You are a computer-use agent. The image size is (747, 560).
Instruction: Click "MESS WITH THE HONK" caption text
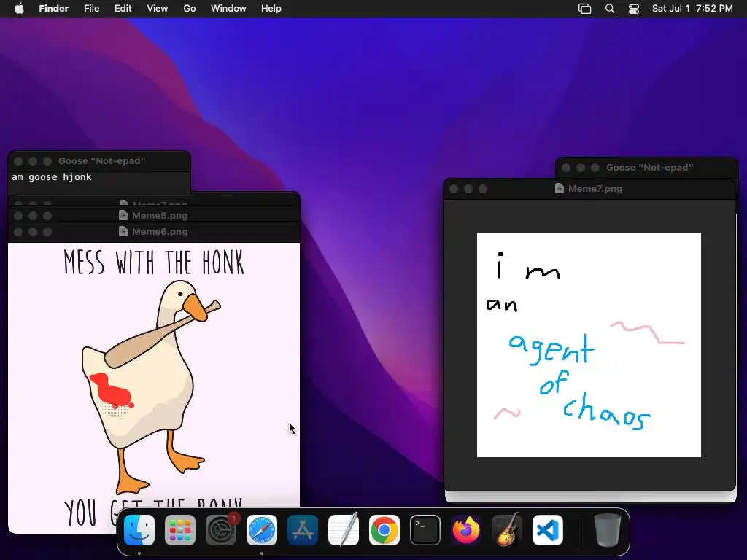154,262
